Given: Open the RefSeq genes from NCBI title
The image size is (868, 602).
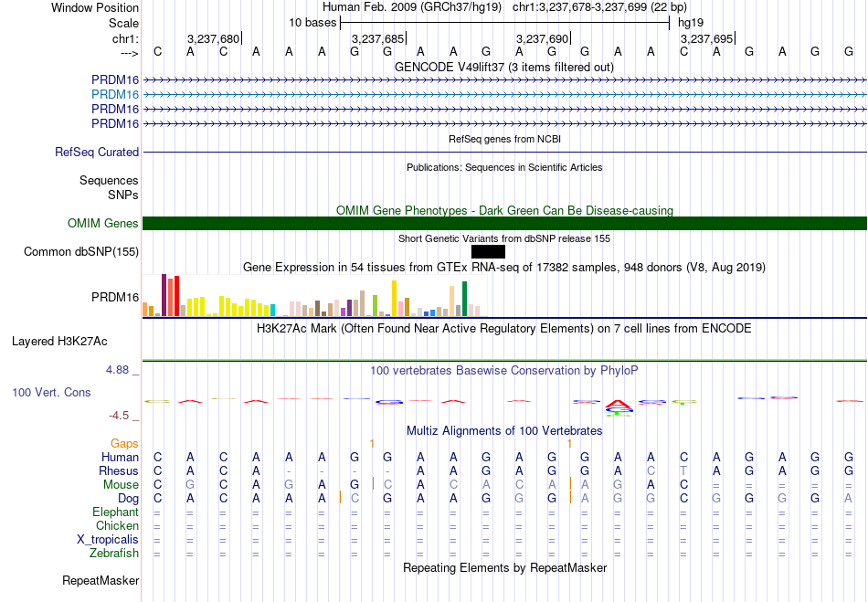Looking at the screenshot, I should [x=504, y=139].
